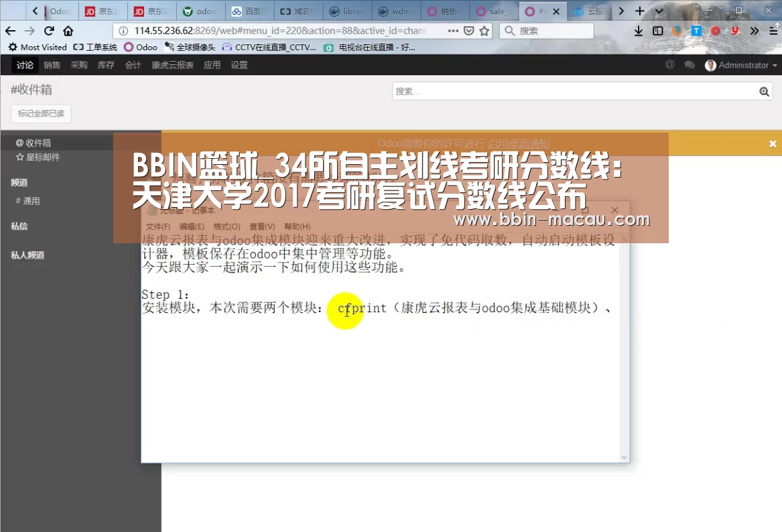The width and height of the screenshot is (782, 532).
Task: Click the red Y extension icon
Action: (734, 31)
